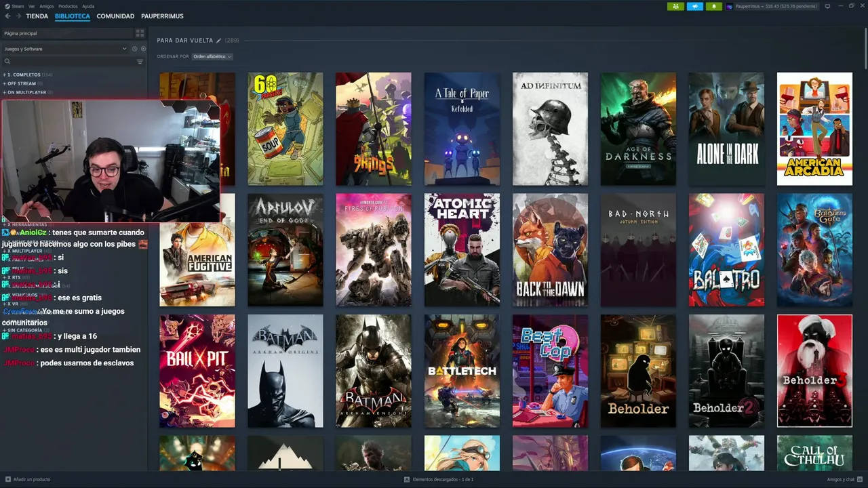Switch library to grid collections view icon
Screen dimensions: 868x488
[140, 33]
